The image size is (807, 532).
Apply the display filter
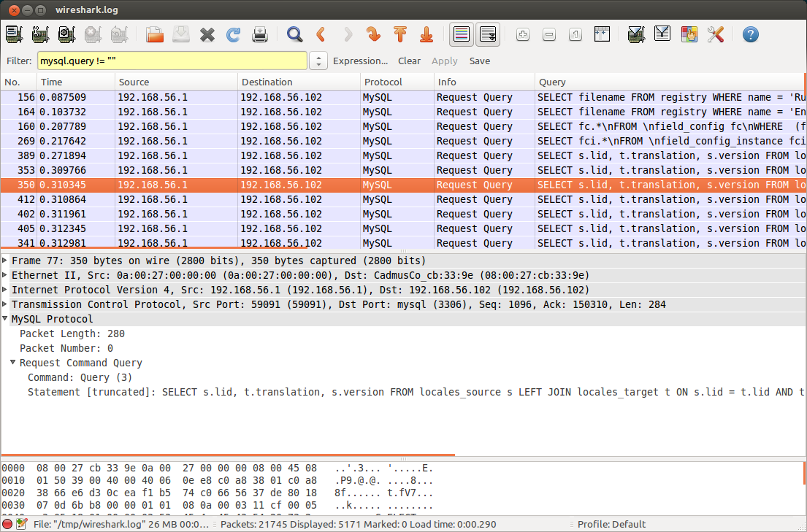coord(445,61)
